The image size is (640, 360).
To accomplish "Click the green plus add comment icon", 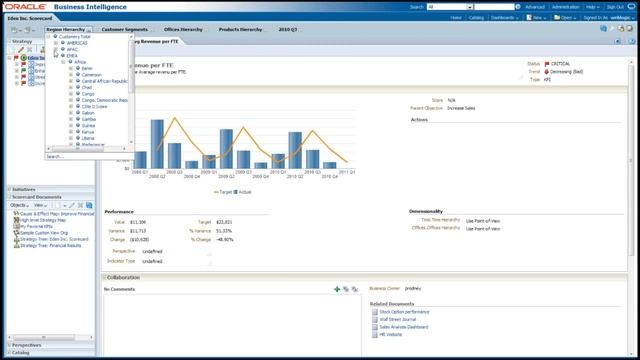I will (337, 289).
